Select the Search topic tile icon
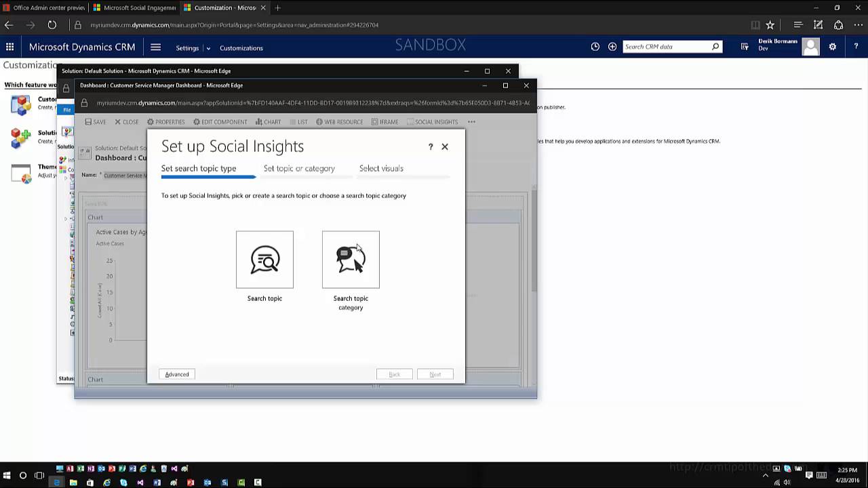Viewport: 868px width, 488px height. pyautogui.click(x=264, y=260)
